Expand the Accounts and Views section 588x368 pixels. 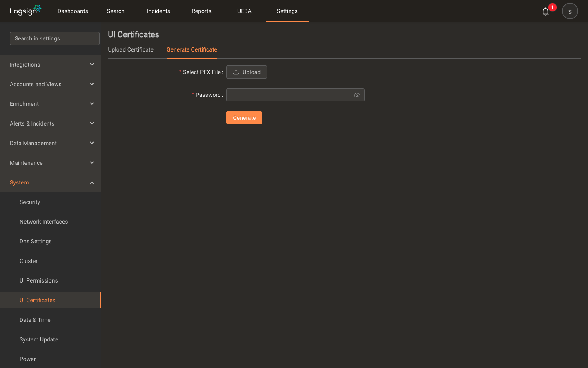pos(51,84)
